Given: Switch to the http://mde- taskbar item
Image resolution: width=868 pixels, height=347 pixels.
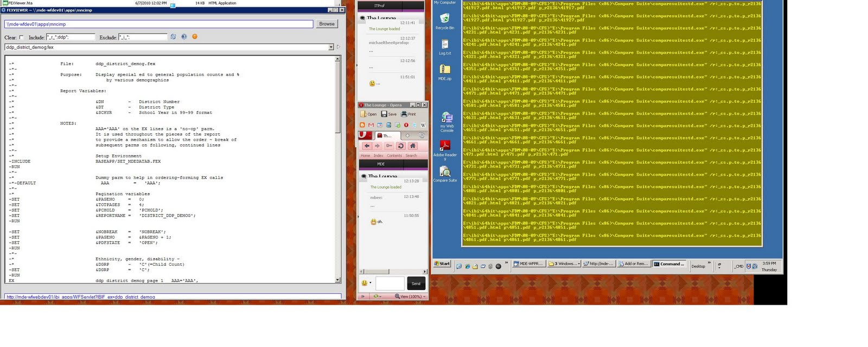Looking at the screenshot, I should click(598, 264).
